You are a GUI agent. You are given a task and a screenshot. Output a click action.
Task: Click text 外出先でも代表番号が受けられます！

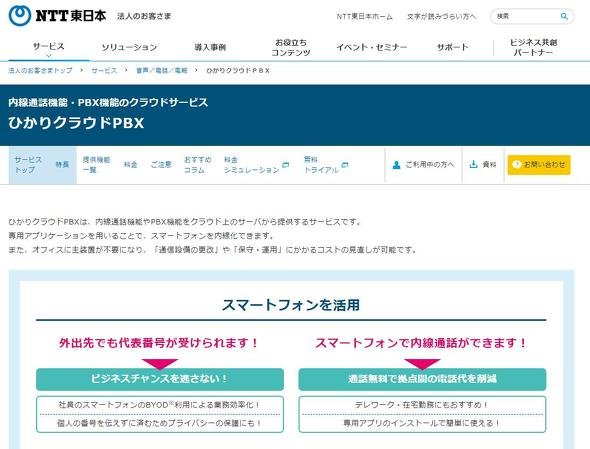[160, 343]
